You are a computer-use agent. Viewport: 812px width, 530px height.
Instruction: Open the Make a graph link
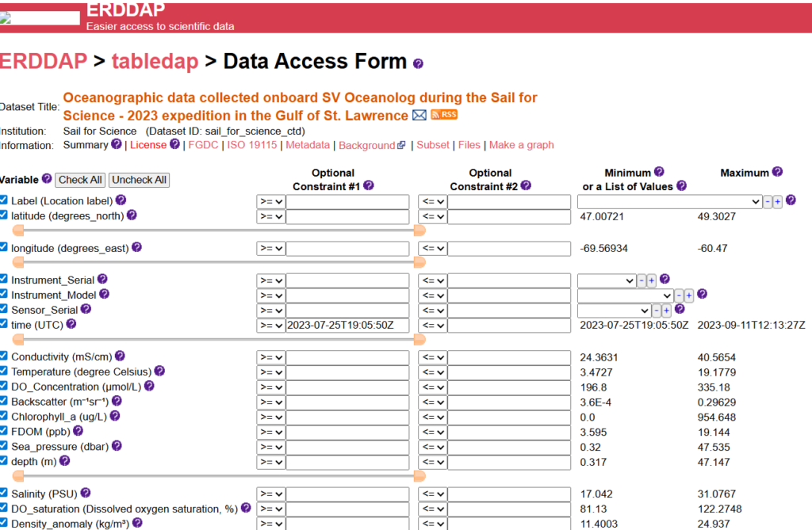tap(521, 145)
